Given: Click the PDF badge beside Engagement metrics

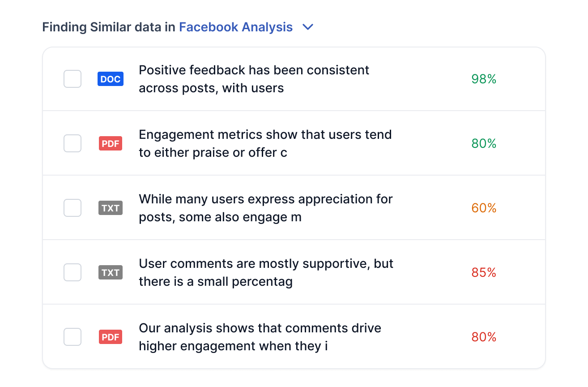Looking at the screenshot, I should click(x=111, y=144).
